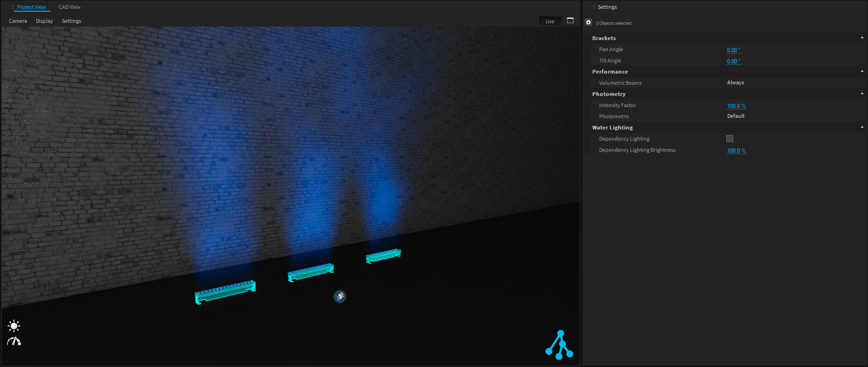The image size is (868, 367).
Task: Select the middle cyan light fixture
Action: click(310, 272)
